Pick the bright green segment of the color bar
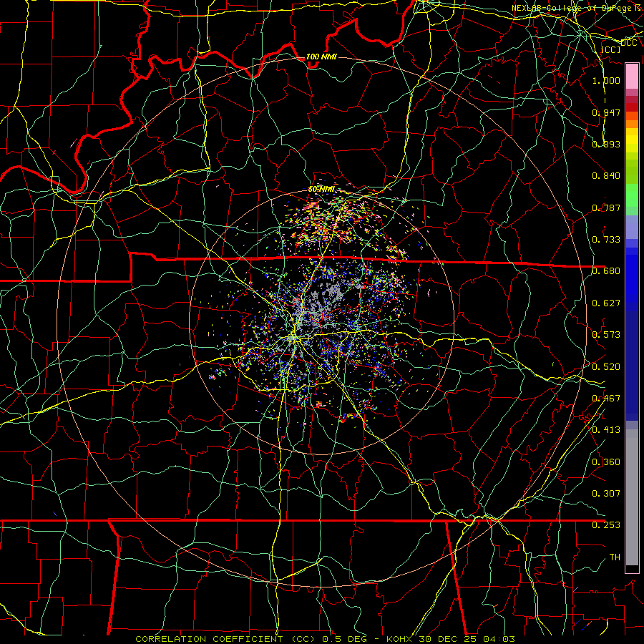Viewport: 644px width, 644px height. [x=632, y=195]
